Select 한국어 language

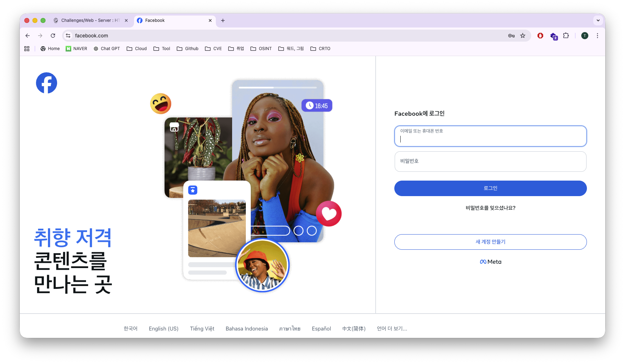coord(131,329)
